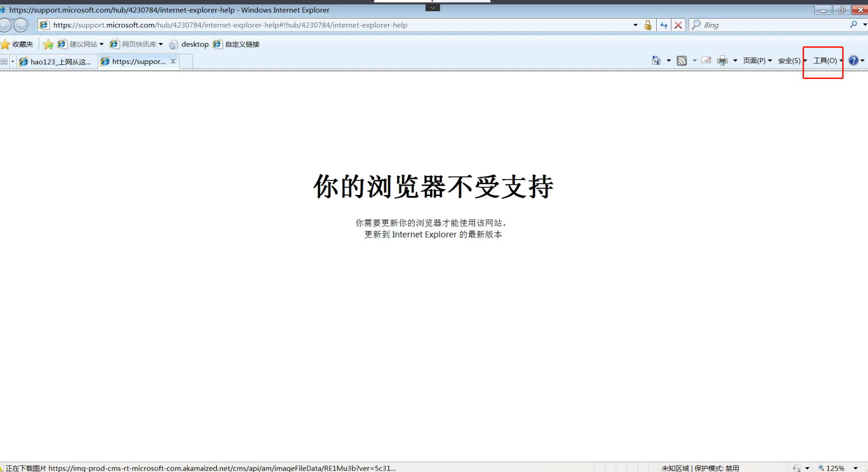
Task: Open the desktop favorites link
Action: pyautogui.click(x=189, y=44)
